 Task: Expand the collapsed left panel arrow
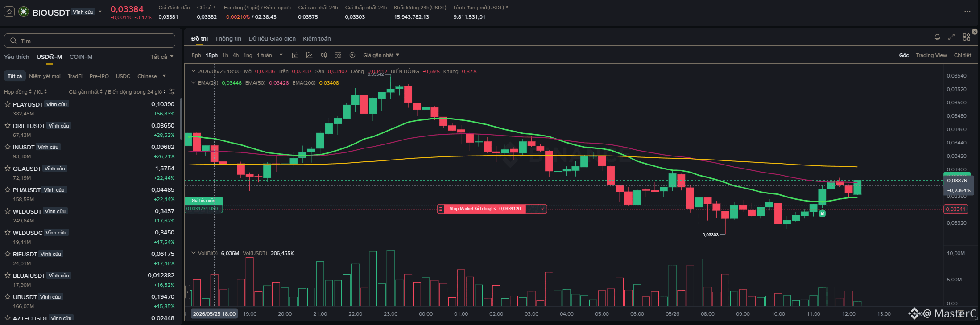pos(188,292)
